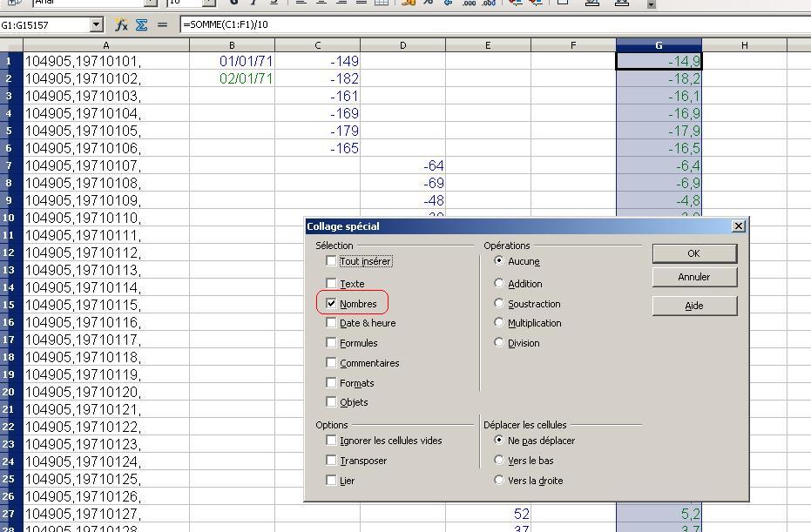Check the 'Formats' checkbox

tap(331, 382)
